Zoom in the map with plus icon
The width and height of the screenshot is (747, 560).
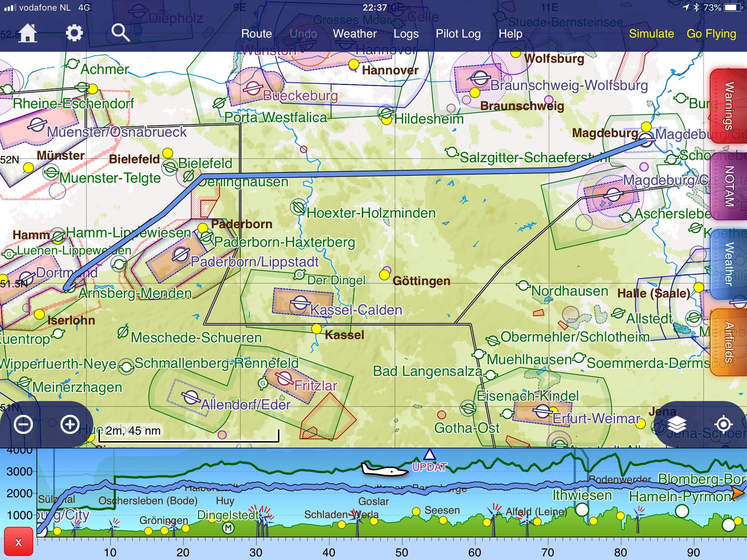[70, 425]
